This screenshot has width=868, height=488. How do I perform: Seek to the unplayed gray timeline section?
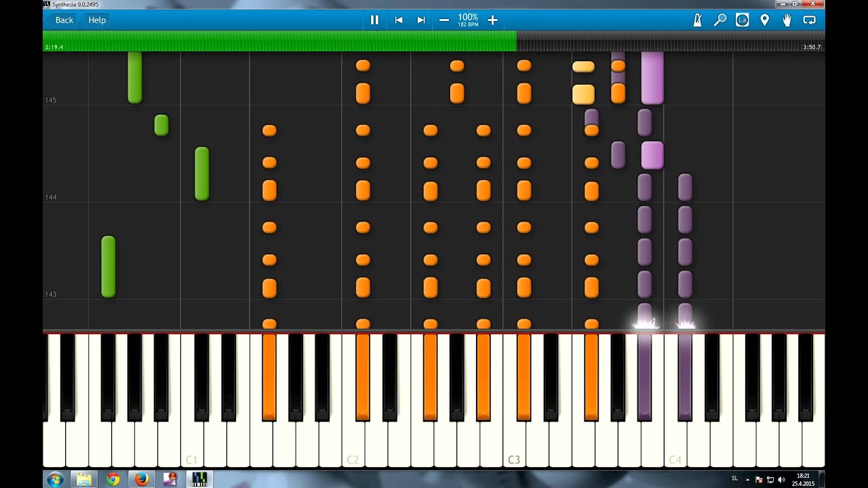671,41
